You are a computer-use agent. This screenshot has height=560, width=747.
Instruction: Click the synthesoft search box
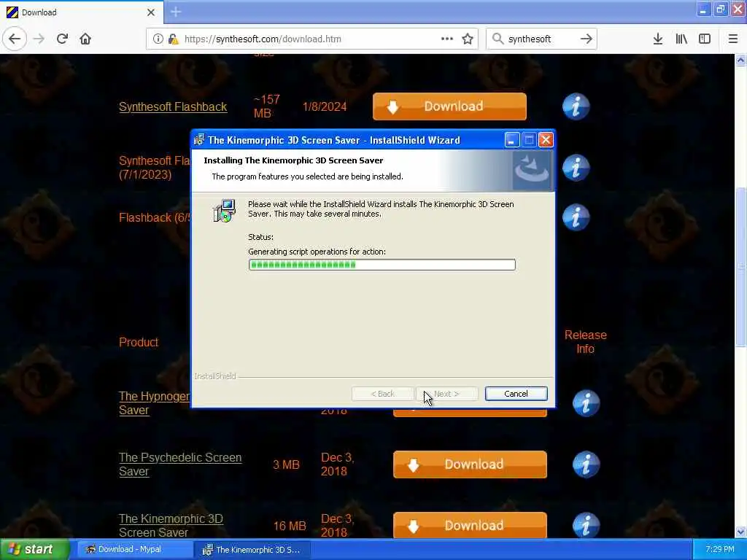click(x=541, y=39)
